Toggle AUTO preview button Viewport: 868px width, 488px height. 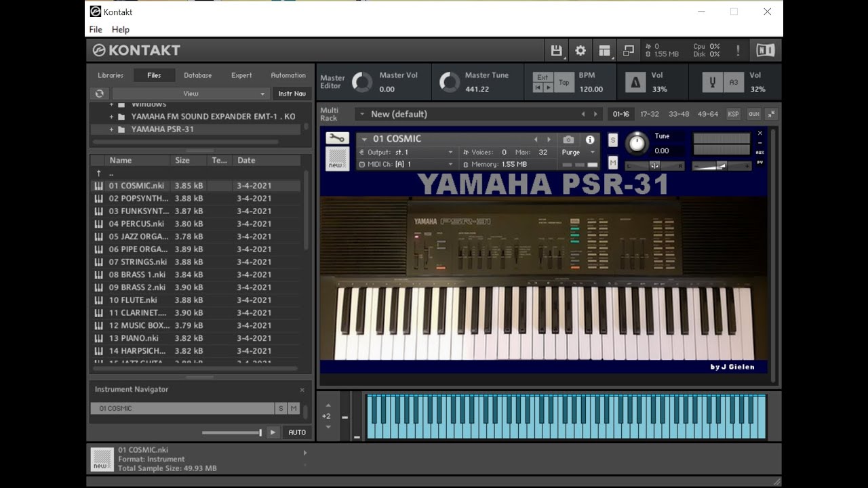click(297, 432)
